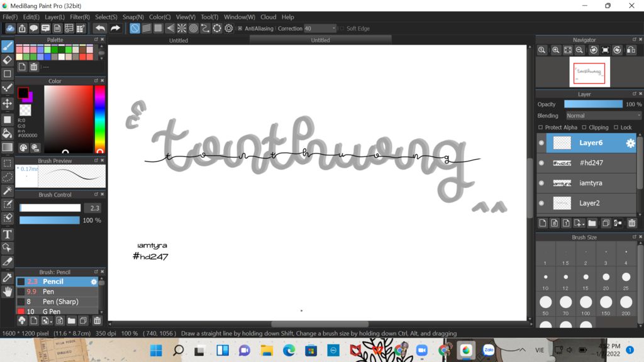Select the G Pen brush
Screen dimensions: 644x362
57,311
